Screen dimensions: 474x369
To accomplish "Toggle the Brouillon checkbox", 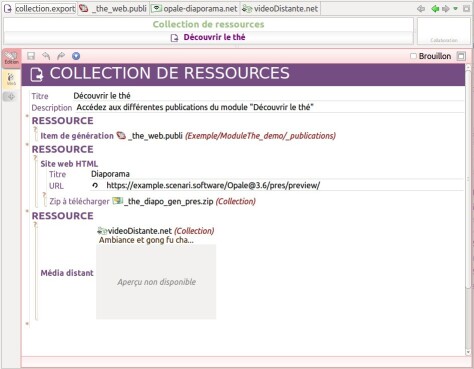I will coord(413,56).
